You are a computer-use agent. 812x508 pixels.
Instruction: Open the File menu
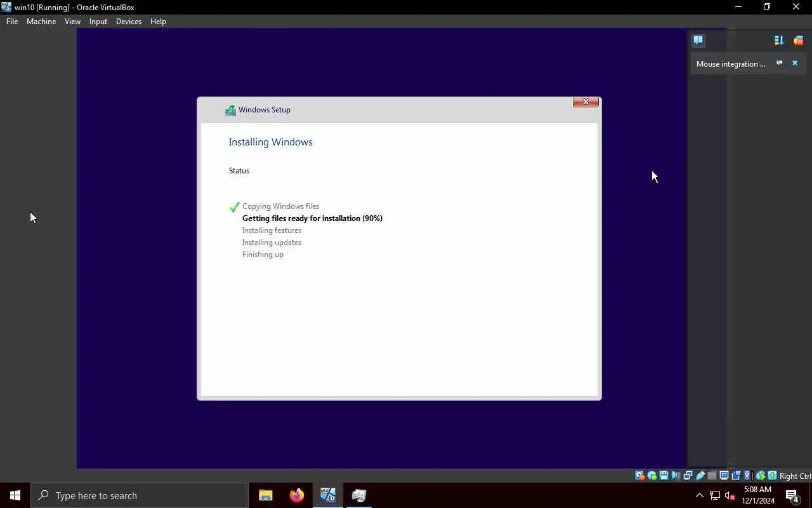tap(12, 22)
